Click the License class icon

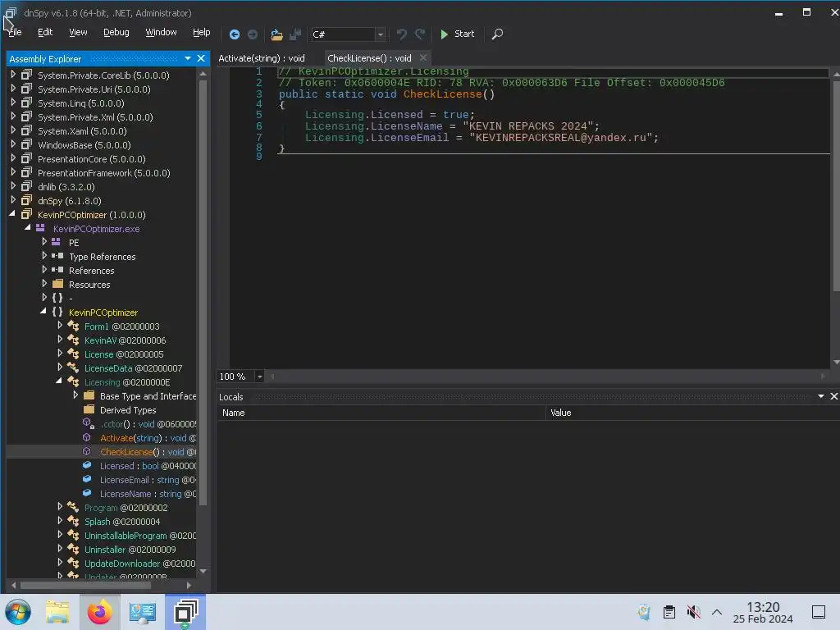click(73, 354)
